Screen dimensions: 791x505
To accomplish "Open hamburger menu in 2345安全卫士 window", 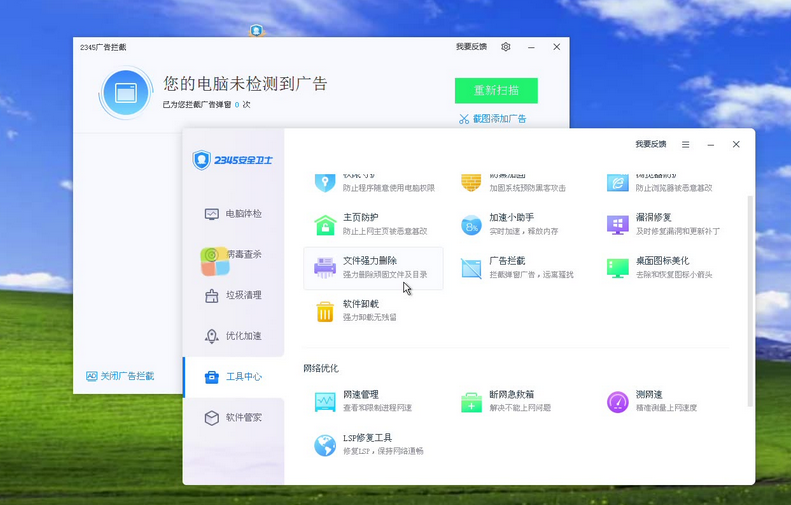I will coord(686,145).
